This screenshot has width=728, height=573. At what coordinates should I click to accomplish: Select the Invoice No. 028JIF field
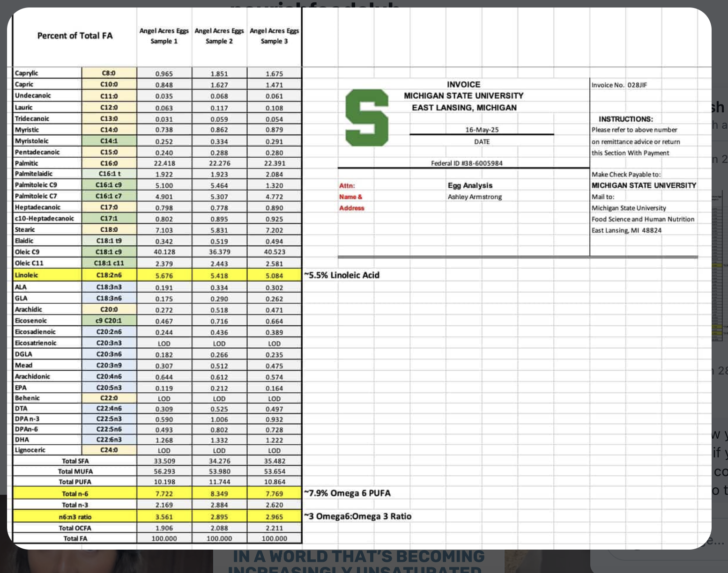(x=619, y=85)
